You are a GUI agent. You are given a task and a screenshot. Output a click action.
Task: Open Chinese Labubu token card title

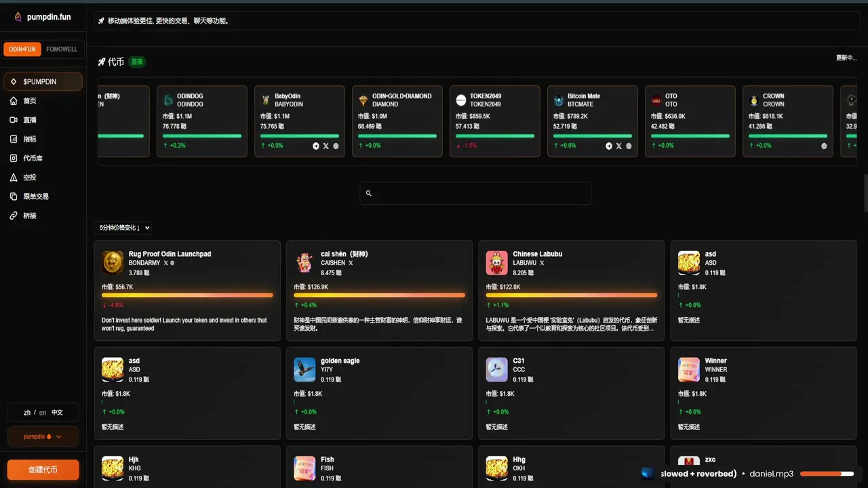[x=538, y=254]
